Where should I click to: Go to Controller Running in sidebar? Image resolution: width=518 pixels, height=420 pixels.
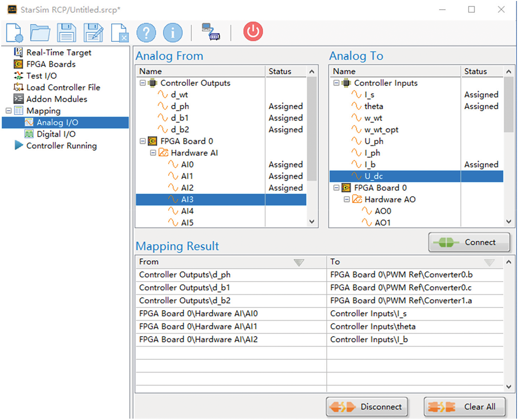[x=61, y=146]
